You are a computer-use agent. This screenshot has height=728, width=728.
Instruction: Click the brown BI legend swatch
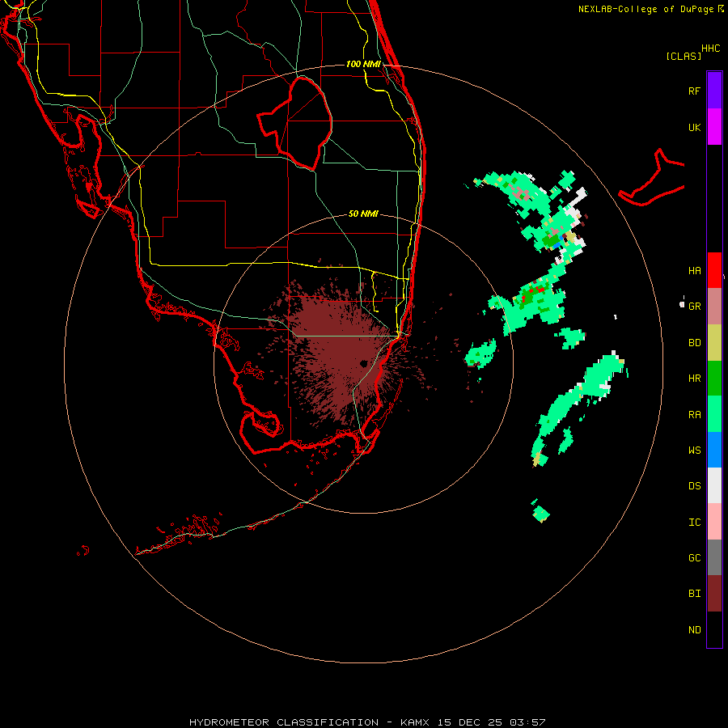click(x=714, y=594)
